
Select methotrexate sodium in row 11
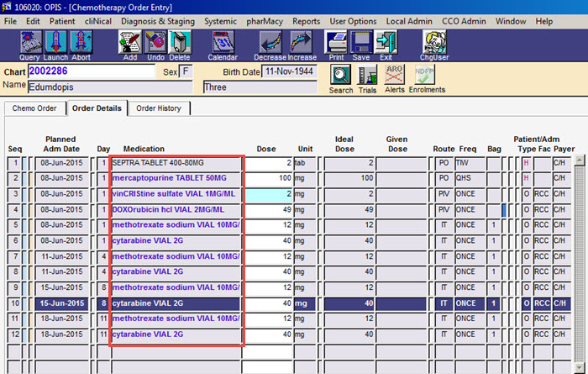click(x=176, y=319)
